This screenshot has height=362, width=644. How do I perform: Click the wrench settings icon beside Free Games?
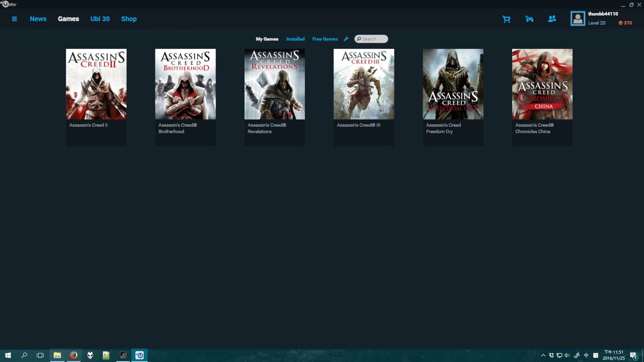click(346, 39)
